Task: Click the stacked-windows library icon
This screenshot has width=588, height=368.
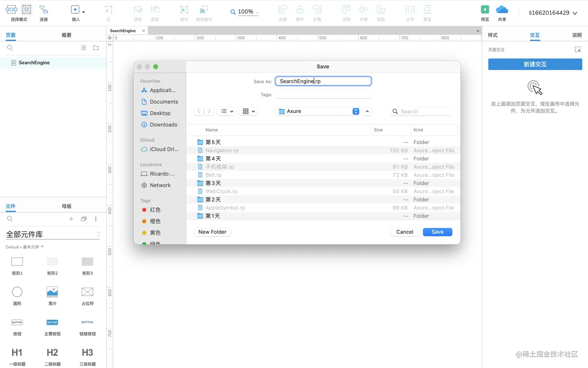Action: pyautogui.click(x=84, y=219)
